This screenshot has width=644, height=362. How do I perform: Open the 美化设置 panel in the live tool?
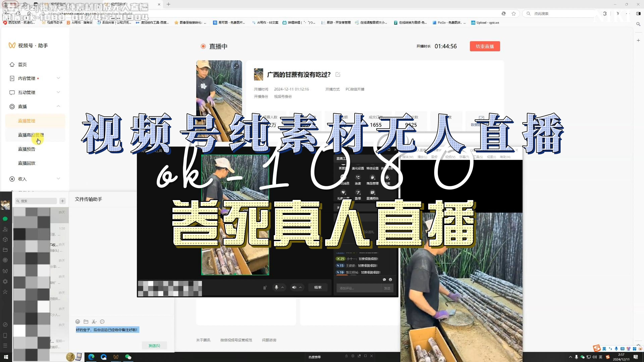click(x=358, y=168)
